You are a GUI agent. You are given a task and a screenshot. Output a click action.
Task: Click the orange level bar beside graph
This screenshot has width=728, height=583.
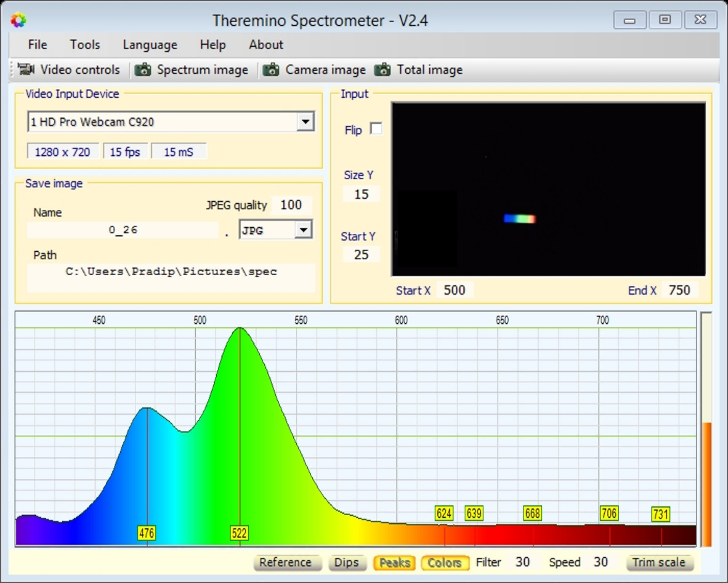[707, 485]
